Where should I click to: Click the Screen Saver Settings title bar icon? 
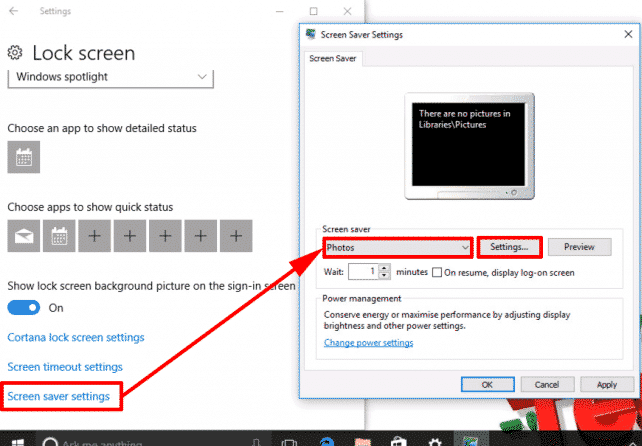pos(311,34)
